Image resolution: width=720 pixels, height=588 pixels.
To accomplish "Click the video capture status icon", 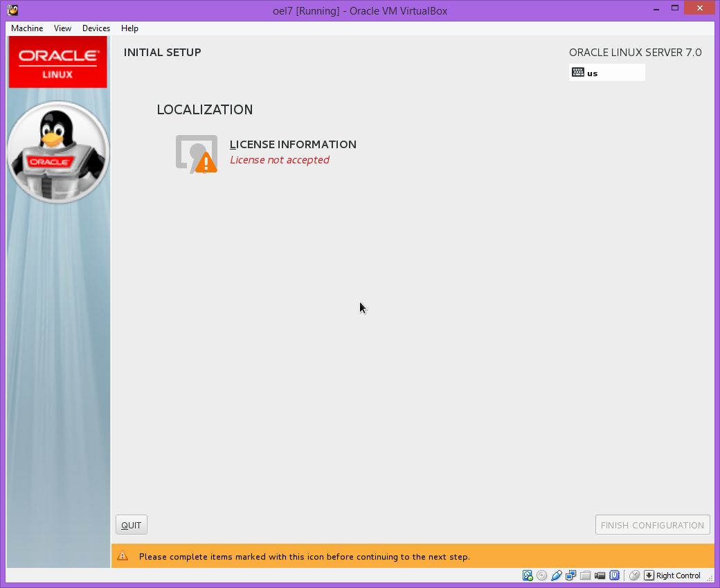I will tap(600, 576).
